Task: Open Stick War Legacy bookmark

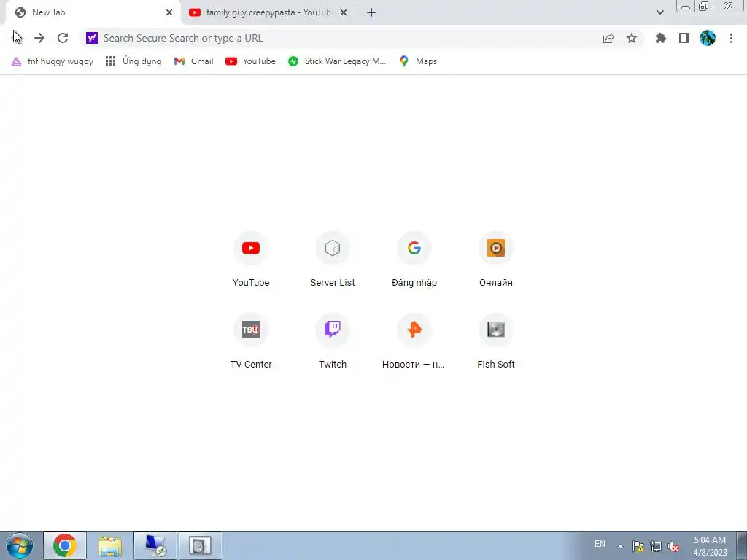Action: [x=337, y=61]
